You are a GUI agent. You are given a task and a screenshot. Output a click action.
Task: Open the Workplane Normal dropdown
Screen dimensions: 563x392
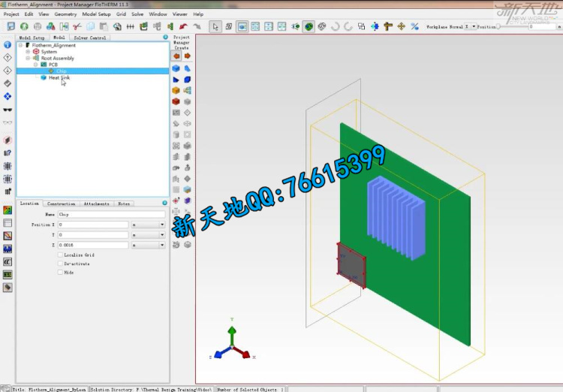pyautogui.click(x=473, y=27)
